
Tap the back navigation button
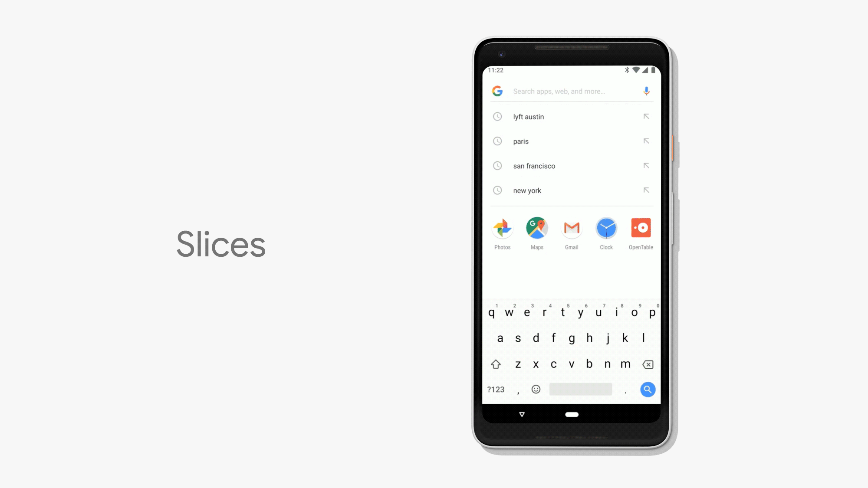522,413
